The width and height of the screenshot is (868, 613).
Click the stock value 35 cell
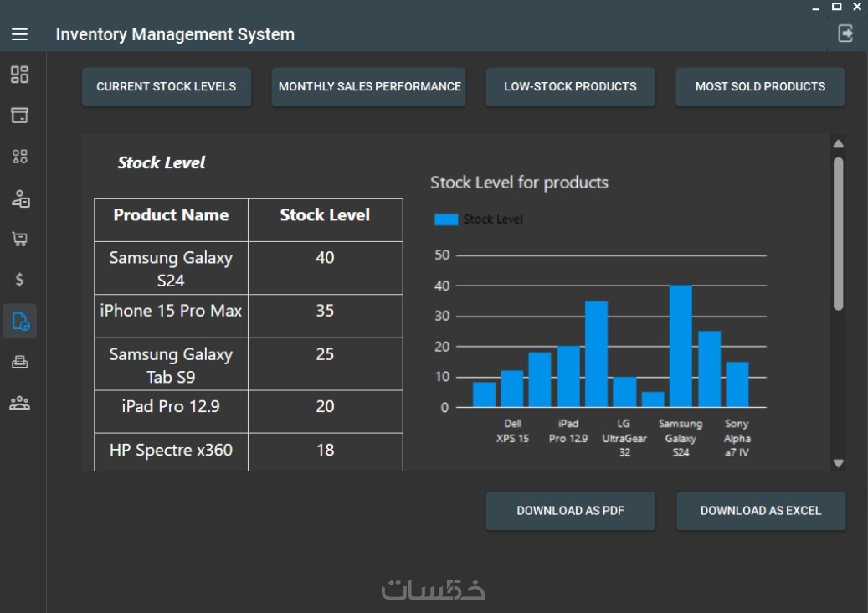[x=325, y=316]
